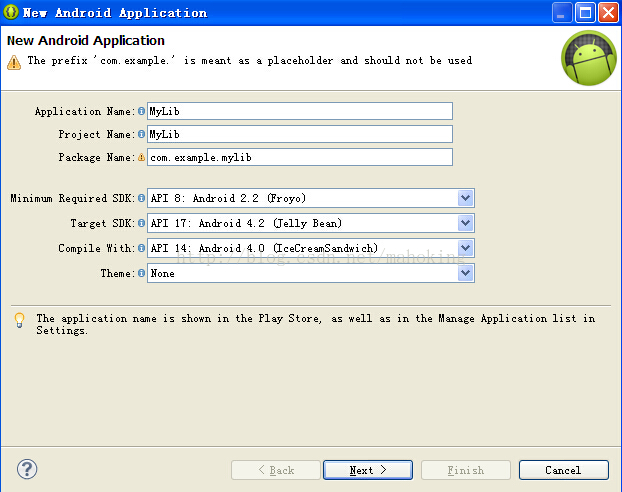
Task: Click the Back button
Action: tap(276, 470)
